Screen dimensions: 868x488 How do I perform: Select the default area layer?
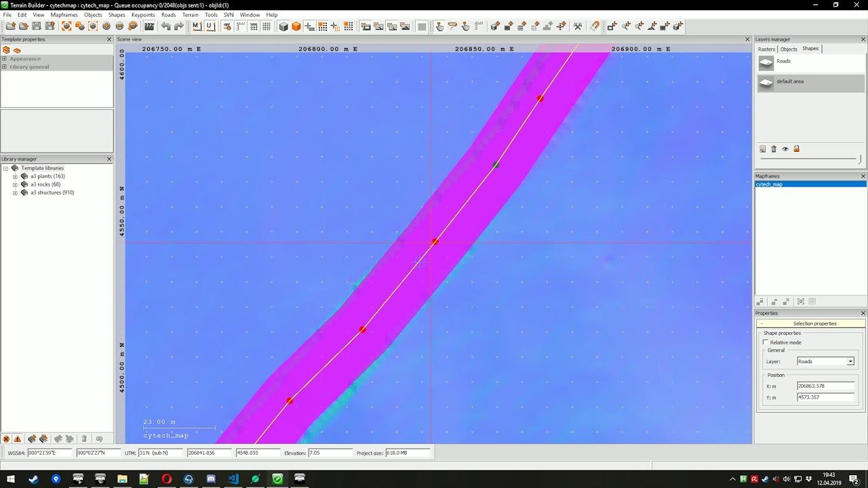(811, 83)
